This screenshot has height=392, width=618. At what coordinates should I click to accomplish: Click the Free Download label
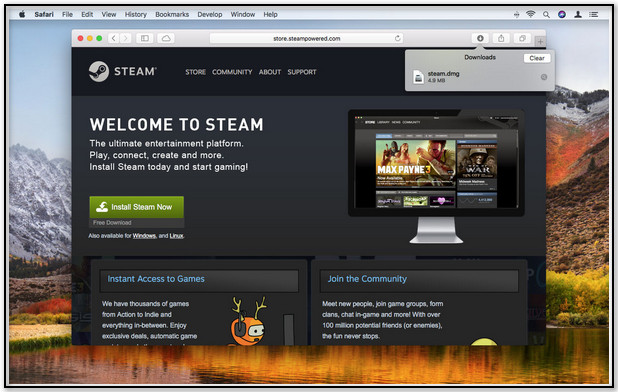pyautogui.click(x=112, y=223)
